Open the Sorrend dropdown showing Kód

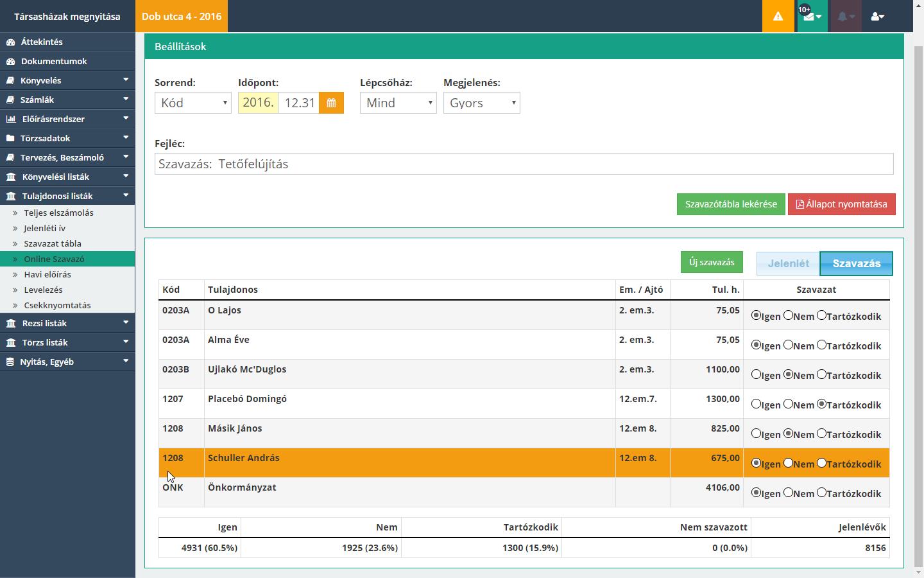pyautogui.click(x=193, y=103)
